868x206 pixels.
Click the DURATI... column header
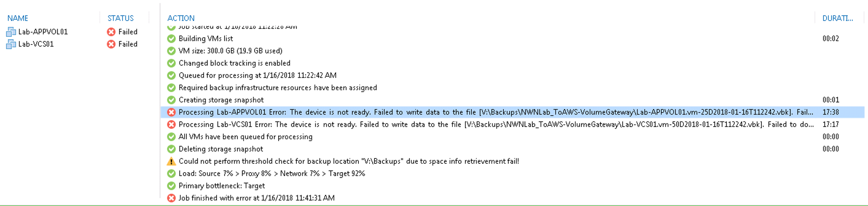(838, 18)
